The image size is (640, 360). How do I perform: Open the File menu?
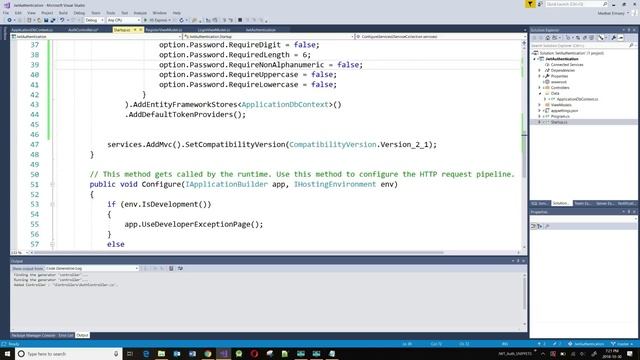(x=6, y=13)
